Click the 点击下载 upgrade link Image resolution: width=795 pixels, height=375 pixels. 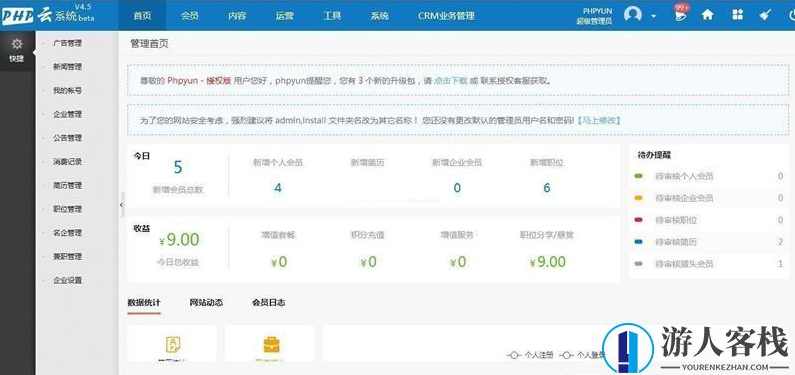(450, 80)
